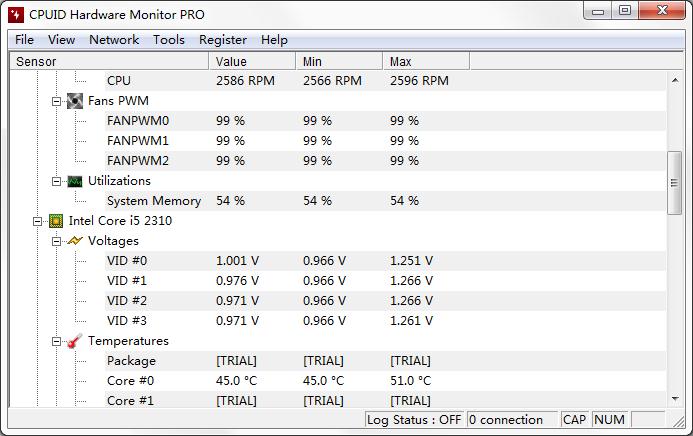
Task: Collapse the Temperatures section
Action: coord(56,341)
